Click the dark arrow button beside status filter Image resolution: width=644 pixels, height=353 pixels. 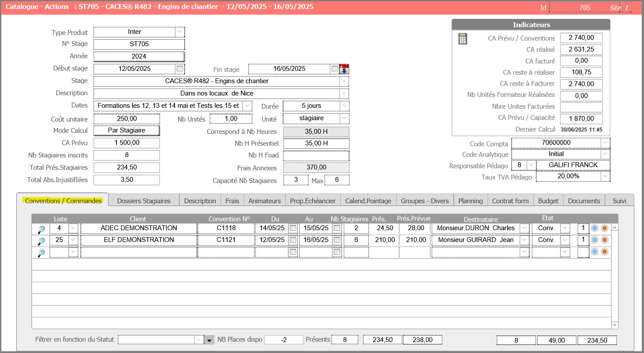pyautogui.click(x=210, y=340)
